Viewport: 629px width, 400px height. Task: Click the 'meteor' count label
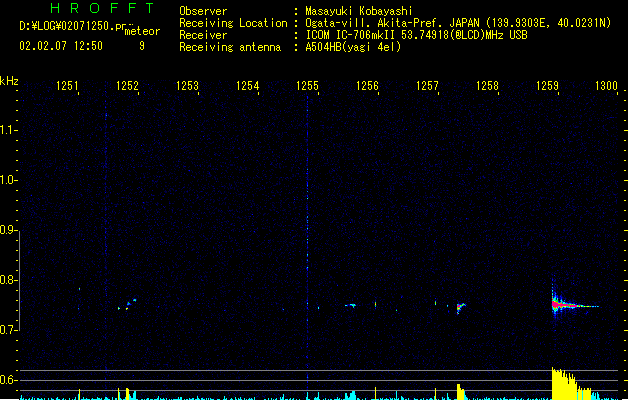(x=142, y=31)
